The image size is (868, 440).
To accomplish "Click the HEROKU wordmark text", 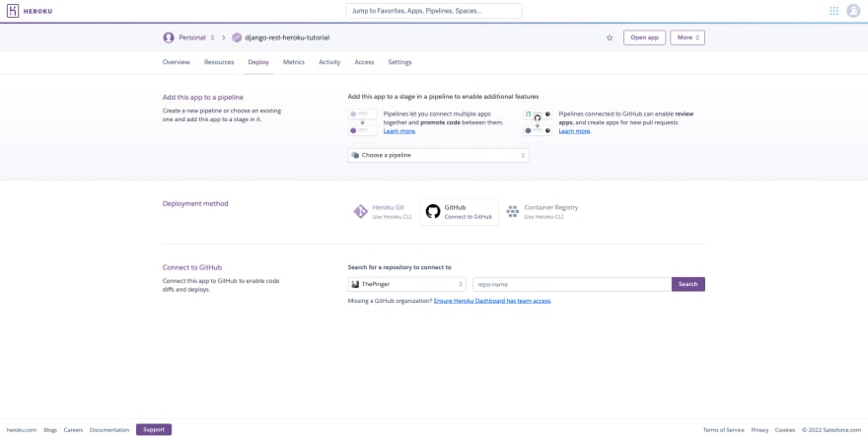I will [38, 11].
